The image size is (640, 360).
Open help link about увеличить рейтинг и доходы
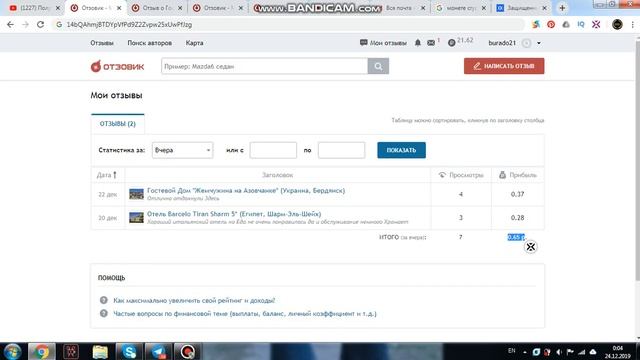(194, 300)
